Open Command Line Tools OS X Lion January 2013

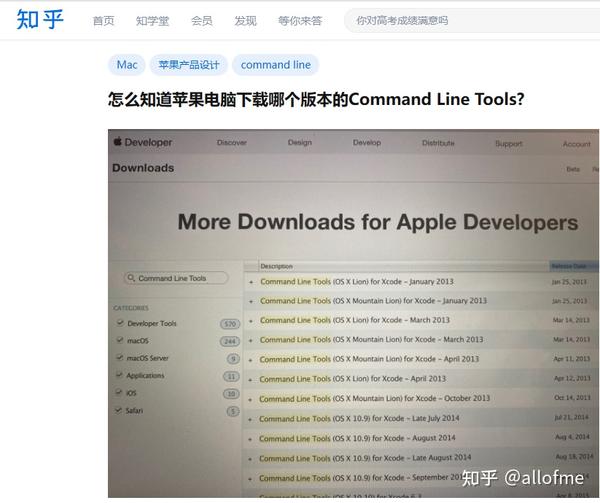(357, 282)
